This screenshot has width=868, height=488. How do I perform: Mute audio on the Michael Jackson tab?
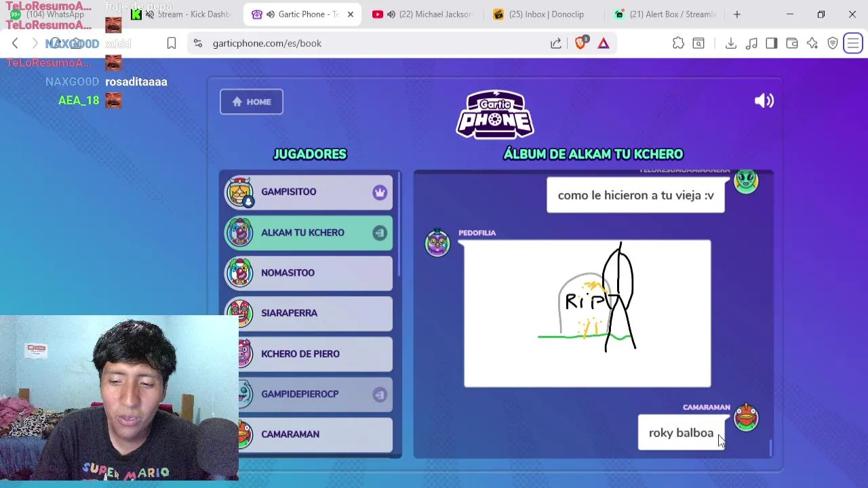point(391,14)
